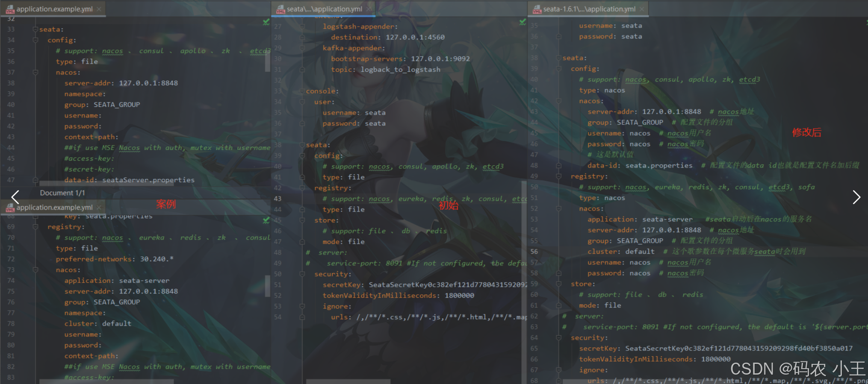The image size is (868, 384).
Task: Collapse registry block at line 49 right editor
Action: (558, 176)
